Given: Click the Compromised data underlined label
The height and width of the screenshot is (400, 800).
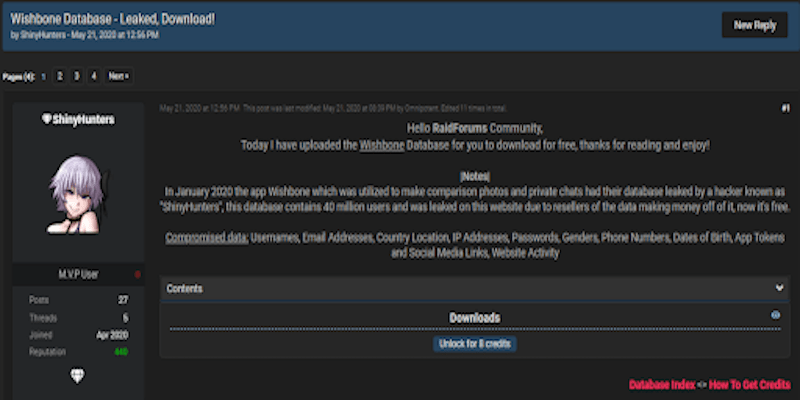Looking at the screenshot, I should (207, 238).
